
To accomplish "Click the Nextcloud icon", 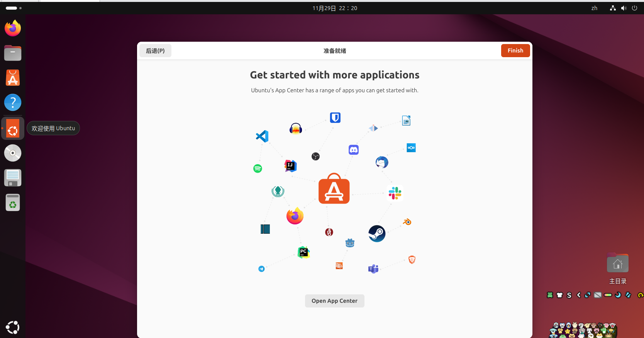I will 411,148.
